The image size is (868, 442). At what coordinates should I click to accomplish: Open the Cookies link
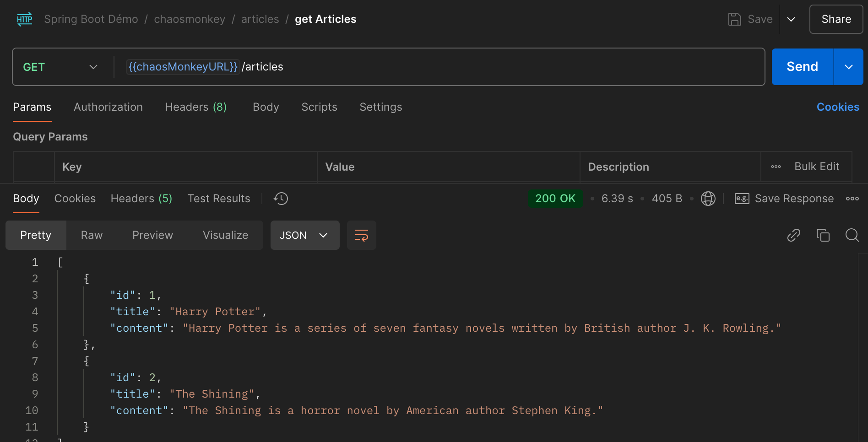pyautogui.click(x=838, y=107)
